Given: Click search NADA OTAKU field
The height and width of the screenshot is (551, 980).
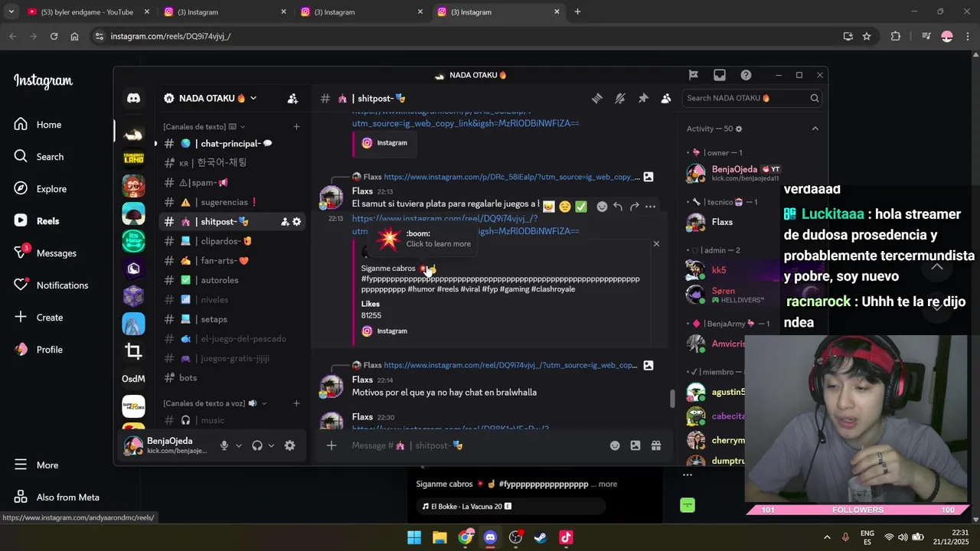Looking at the screenshot, I should (x=753, y=98).
